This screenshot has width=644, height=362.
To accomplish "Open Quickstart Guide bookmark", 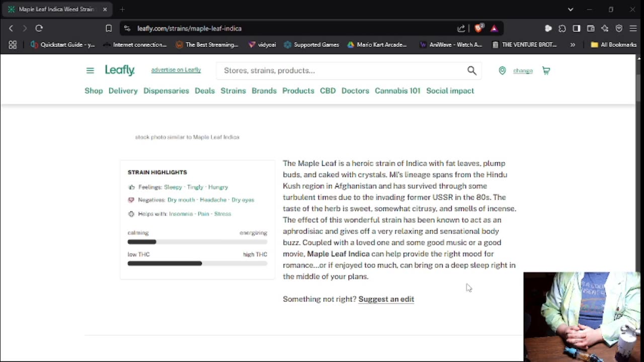I will pos(62,44).
